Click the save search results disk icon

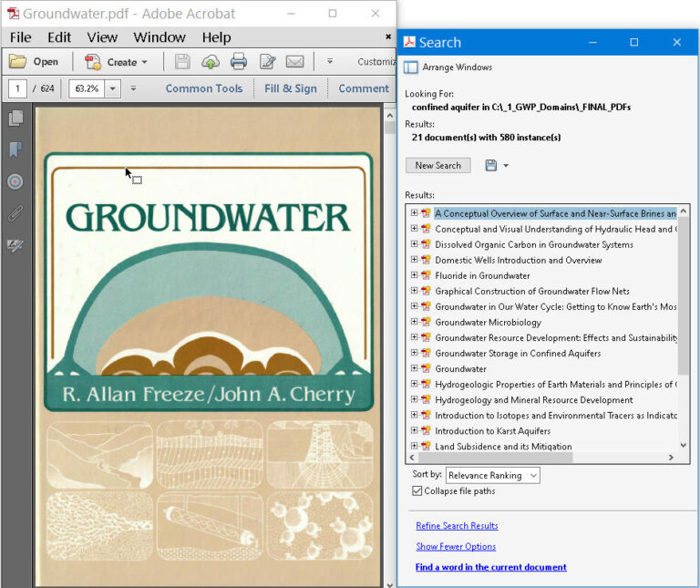click(491, 165)
